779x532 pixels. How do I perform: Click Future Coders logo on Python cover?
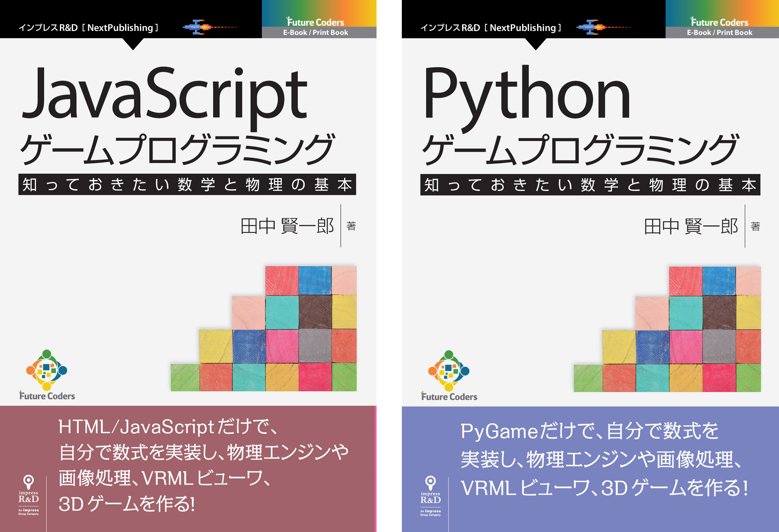449,376
